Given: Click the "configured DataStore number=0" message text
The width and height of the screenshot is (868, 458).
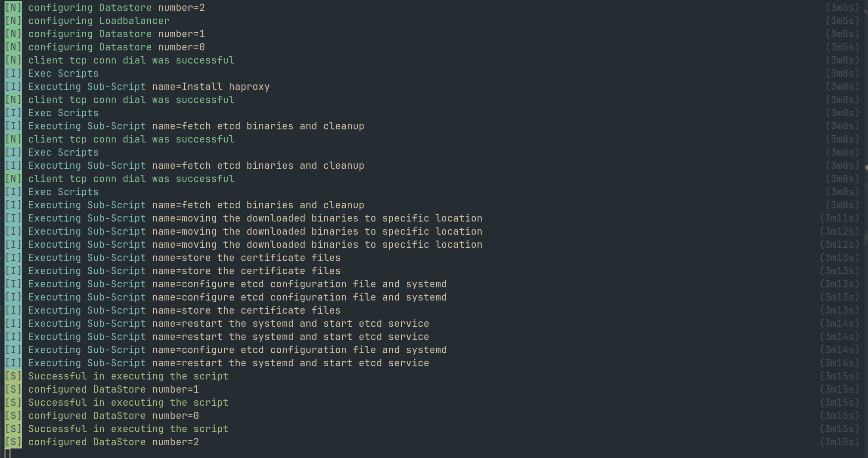Looking at the screenshot, I should point(113,416).
